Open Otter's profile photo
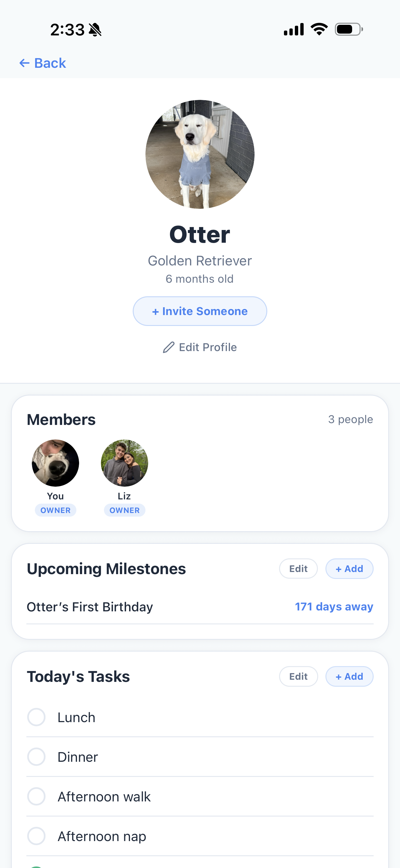The height and width of the screenshot is (868, 400). [200, 154]
